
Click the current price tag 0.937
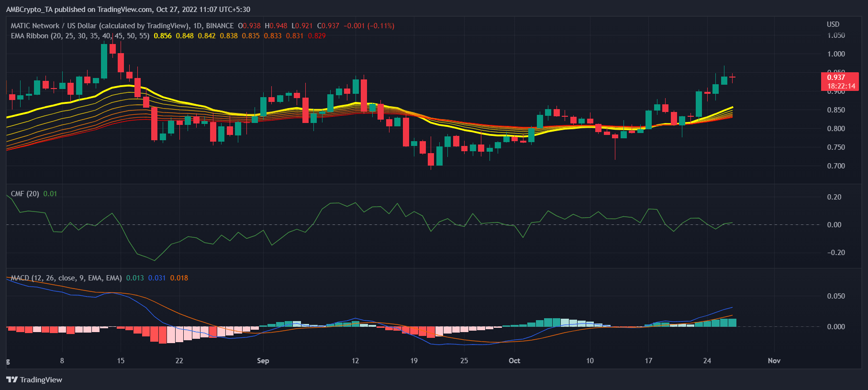pos(836,78)
